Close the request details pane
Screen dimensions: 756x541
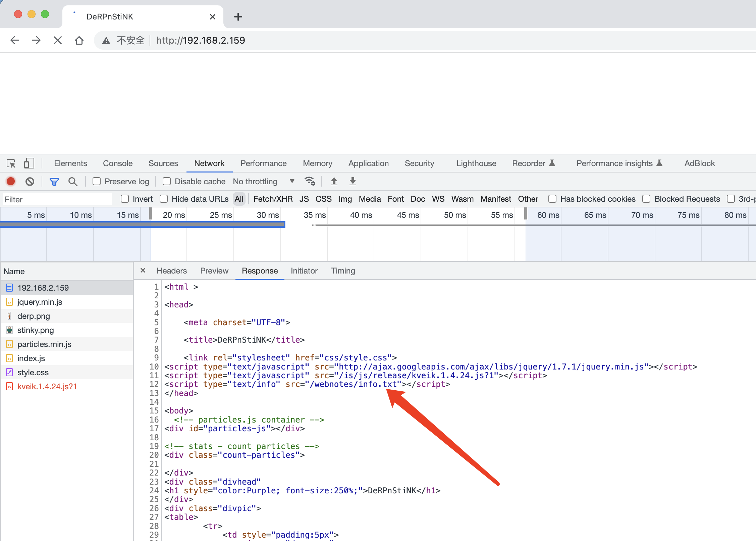[x=143, y=270]
